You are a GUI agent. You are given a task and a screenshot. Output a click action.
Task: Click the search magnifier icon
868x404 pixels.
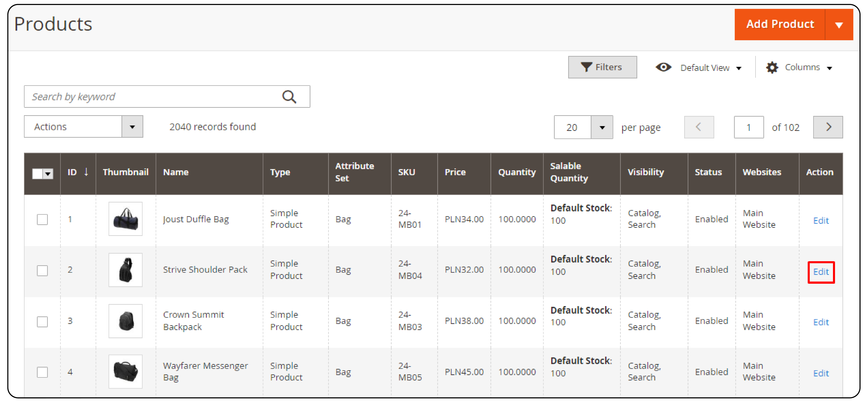[289, 97]
